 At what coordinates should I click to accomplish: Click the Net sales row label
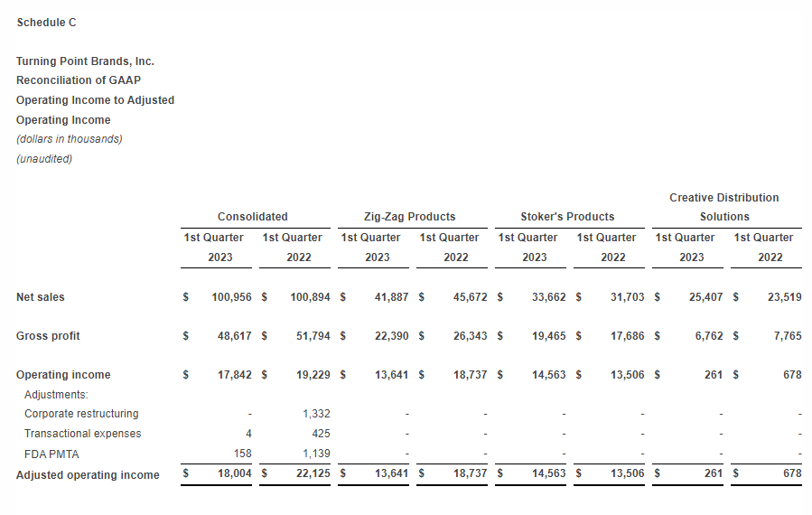pyautogui.click(x=41, y=297)
